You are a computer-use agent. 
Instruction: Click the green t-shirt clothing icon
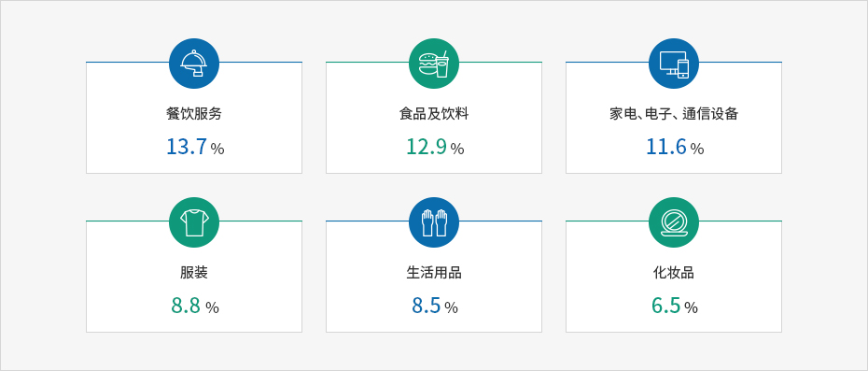194,222
